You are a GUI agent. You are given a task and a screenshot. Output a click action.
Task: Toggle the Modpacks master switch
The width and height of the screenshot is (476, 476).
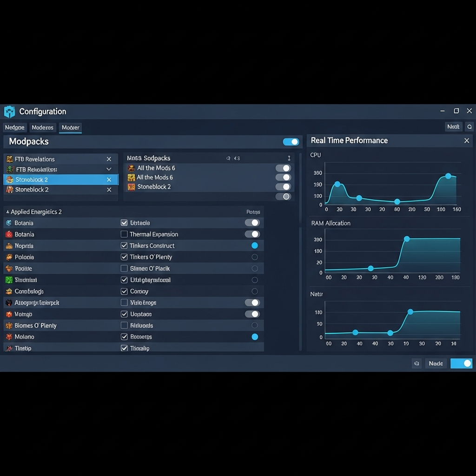[291, 142]
